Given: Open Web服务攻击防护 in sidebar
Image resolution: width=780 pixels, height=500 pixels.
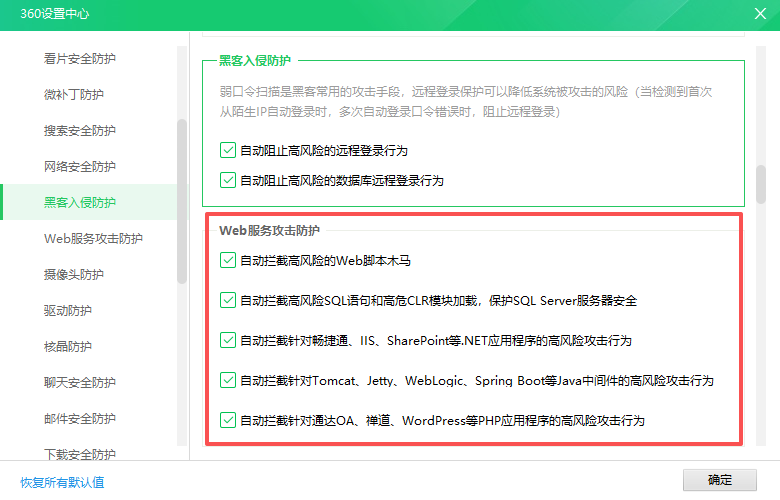Looking at the screenshot, I should pyautogui.click(x=93, y=238).
